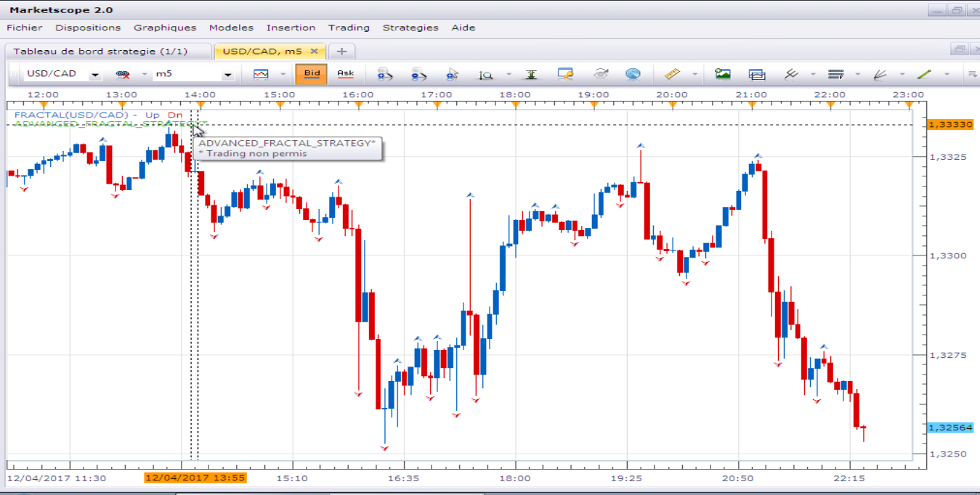Add a new tab with plus button

point(341,51)
